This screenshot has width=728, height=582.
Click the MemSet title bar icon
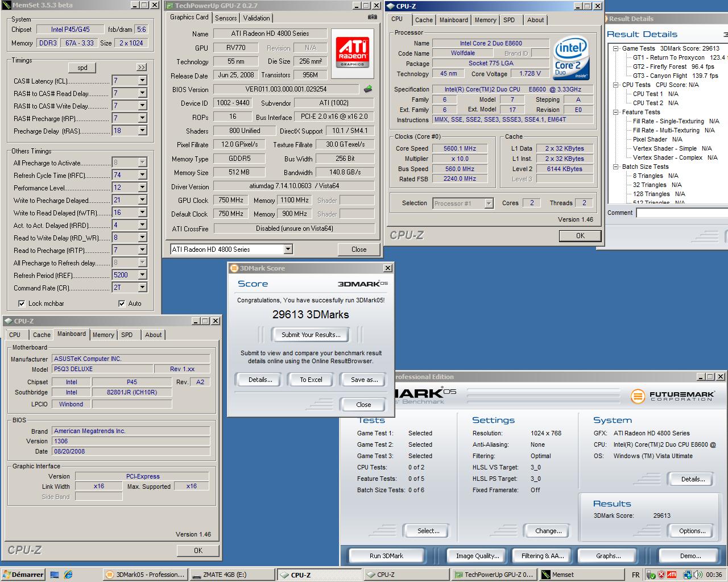click(x=5, y=5)
